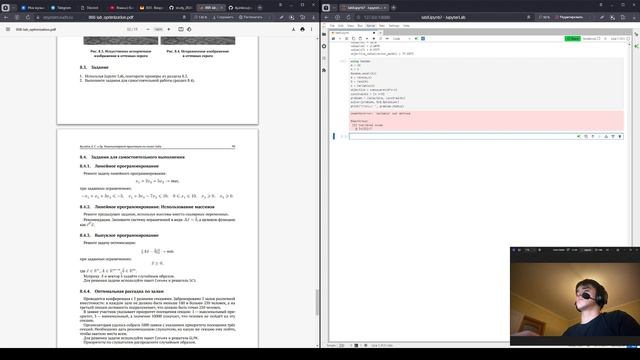This screenshot has height=360, width=640.
Task: Go back in the JupyterLab browser window
Action: [x=326, y=18]
